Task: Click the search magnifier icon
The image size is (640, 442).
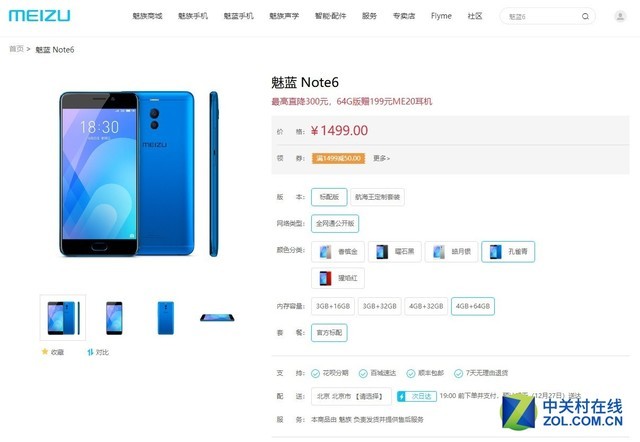Action: click(x=585, y=16)
